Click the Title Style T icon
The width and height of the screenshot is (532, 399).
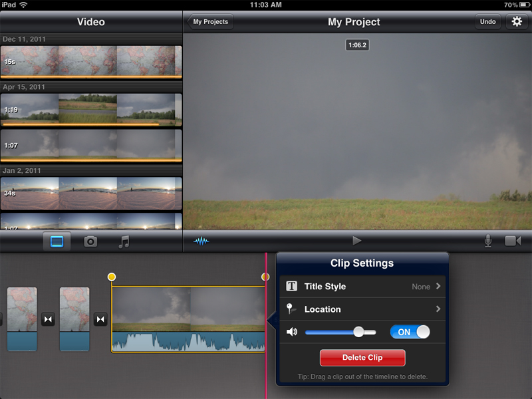(291, 287)
